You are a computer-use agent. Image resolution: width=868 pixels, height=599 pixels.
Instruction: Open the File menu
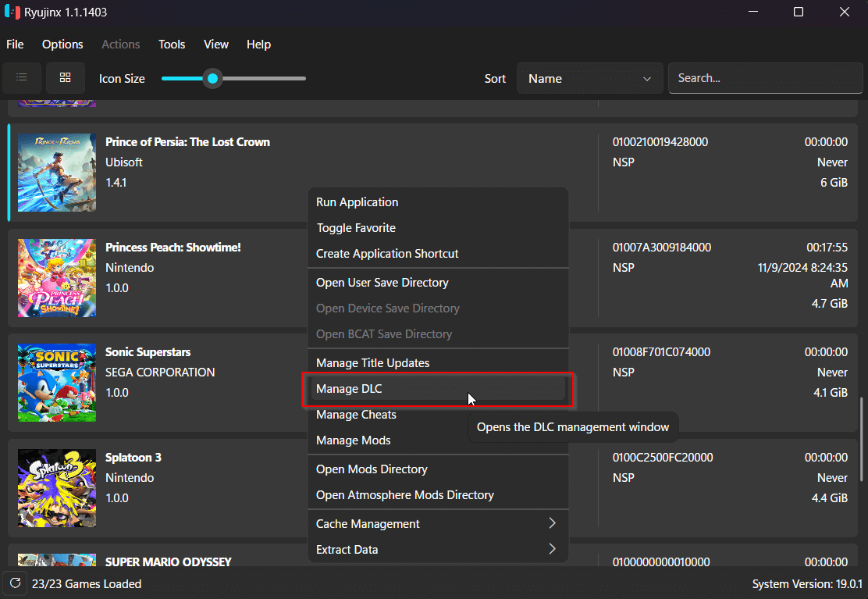point(15,45)
